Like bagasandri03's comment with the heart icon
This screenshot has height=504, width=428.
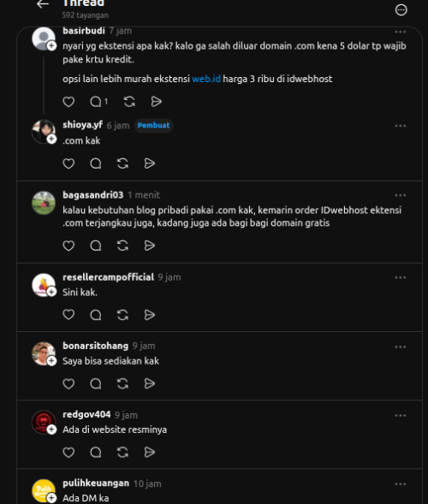click(68, 246)
